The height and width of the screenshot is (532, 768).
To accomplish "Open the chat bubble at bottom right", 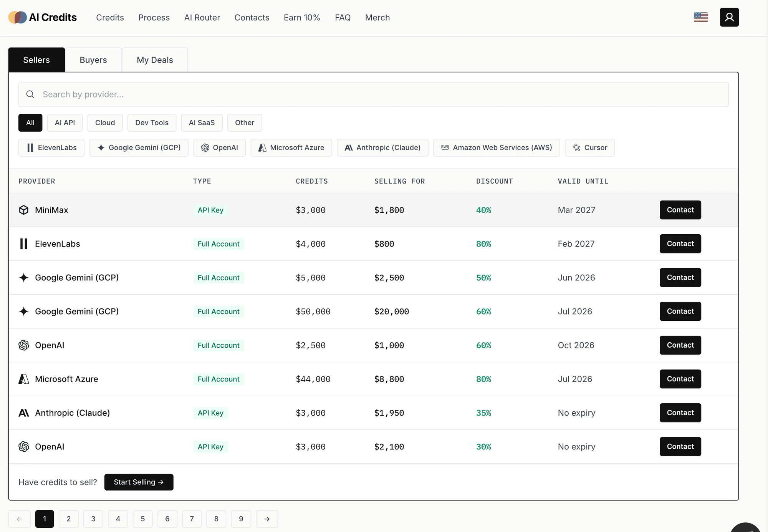I will [x=745, y=527].
